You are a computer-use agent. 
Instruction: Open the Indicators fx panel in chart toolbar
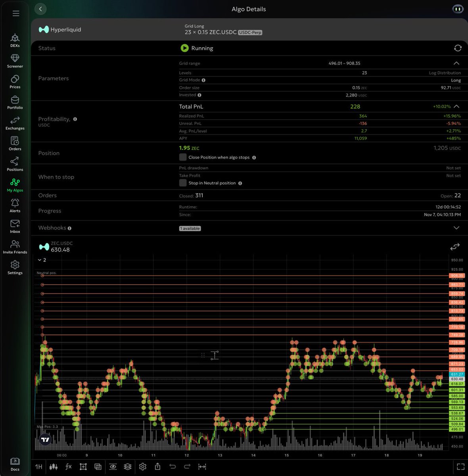[x=68, y=467]
